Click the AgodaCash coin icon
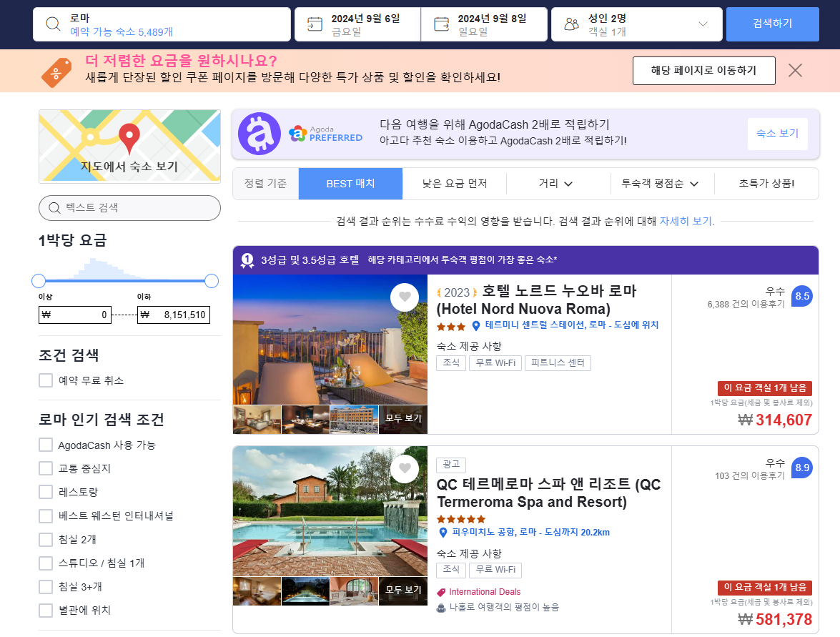 click(x=260, y=134)
